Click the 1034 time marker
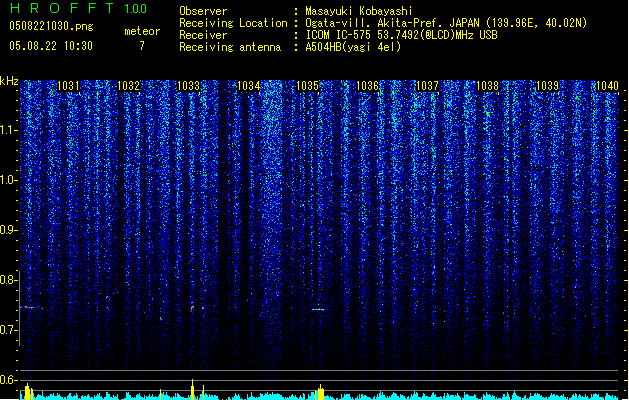This screenshot has width=629, height=400. tap(248, 85)
